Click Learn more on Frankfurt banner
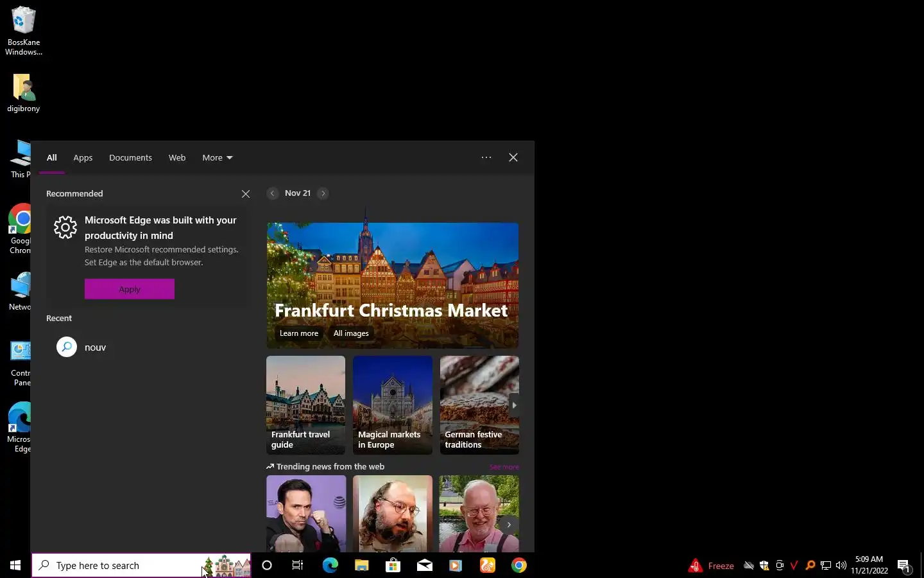 299,333
